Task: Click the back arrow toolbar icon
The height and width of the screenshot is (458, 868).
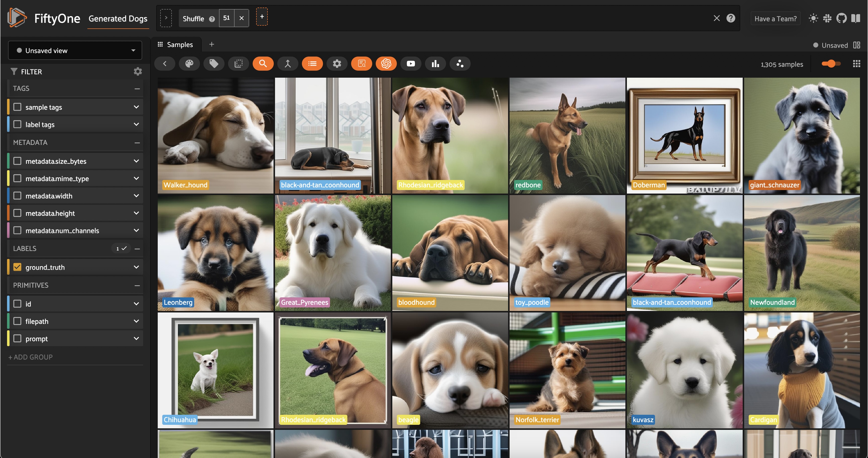Action: point(165,64)
